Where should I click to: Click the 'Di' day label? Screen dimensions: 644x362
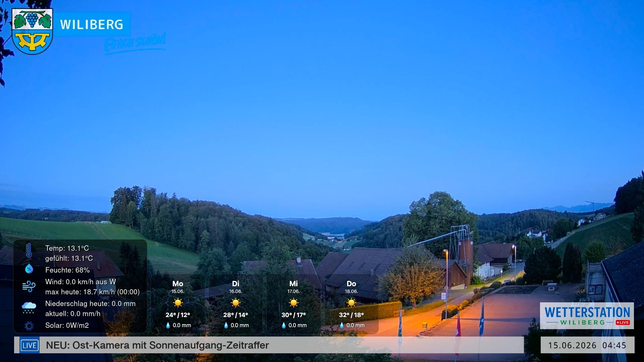click(x=235, y=284)
